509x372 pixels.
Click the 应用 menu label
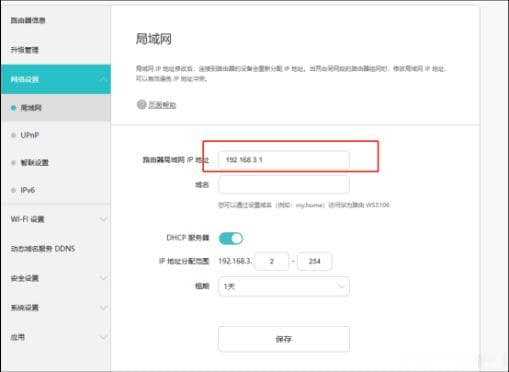pyautogui.click(x=18, y=337)
